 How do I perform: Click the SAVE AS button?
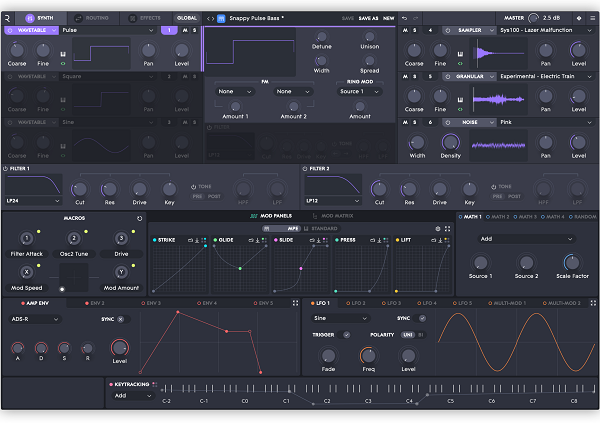(368, 18)
